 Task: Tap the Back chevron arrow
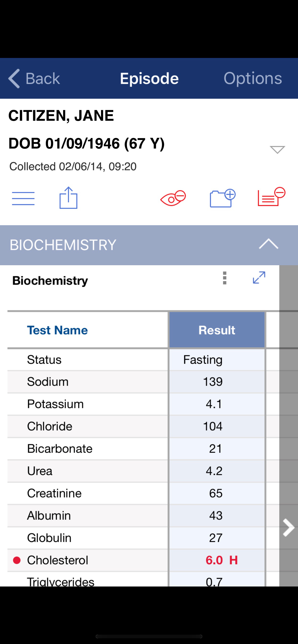[x=14, y=79]
